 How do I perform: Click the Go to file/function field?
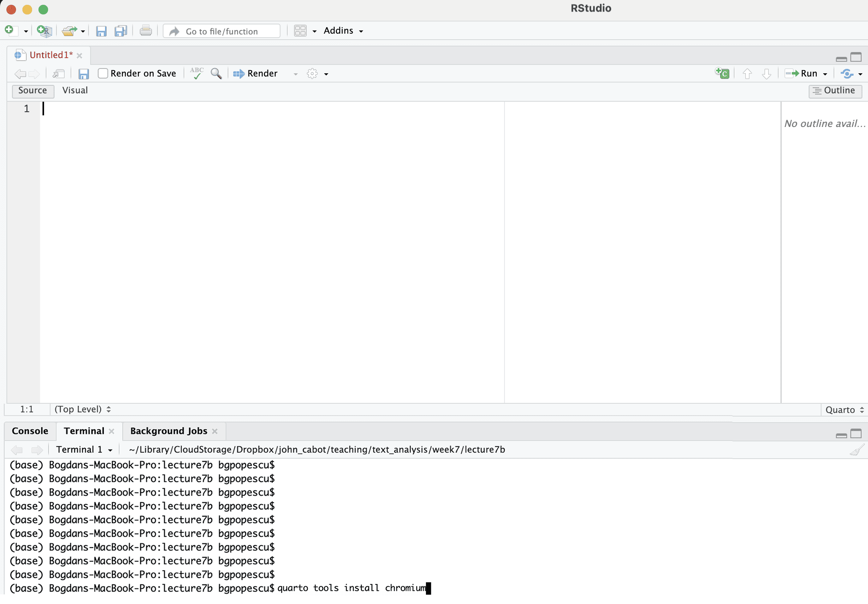click(x=222, y=31)
